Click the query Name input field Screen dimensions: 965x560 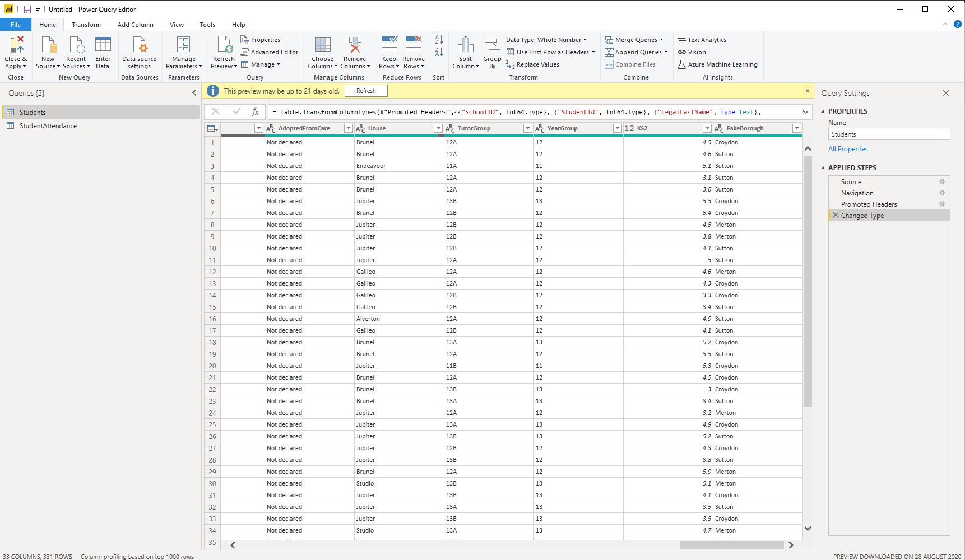889,134
